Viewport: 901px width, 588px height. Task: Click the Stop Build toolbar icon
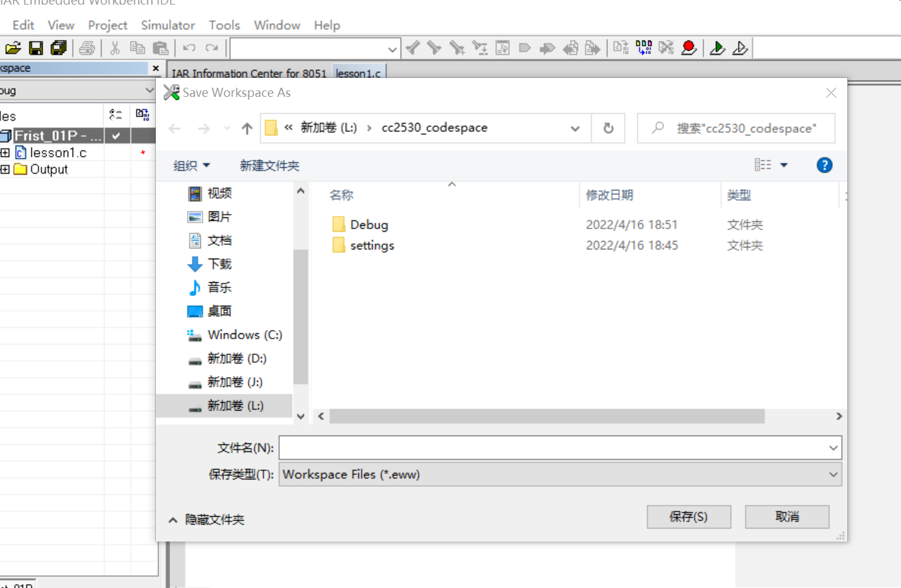pos(666,48)
